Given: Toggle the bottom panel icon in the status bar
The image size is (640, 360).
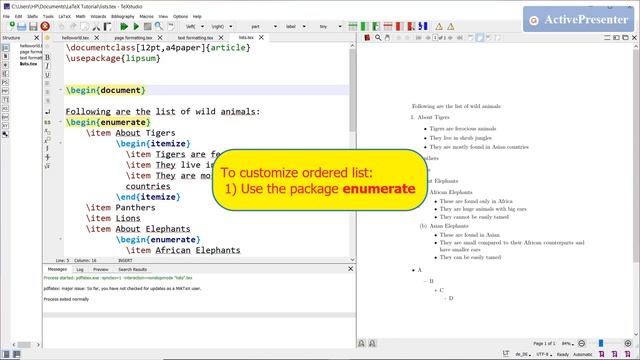Looking at the screenshot, I should [16, 354].
